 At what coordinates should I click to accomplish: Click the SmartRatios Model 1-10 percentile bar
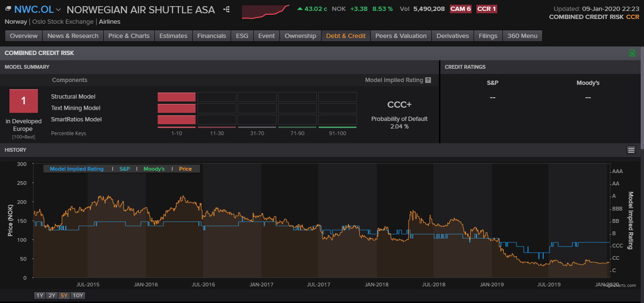tap(177, 119)
